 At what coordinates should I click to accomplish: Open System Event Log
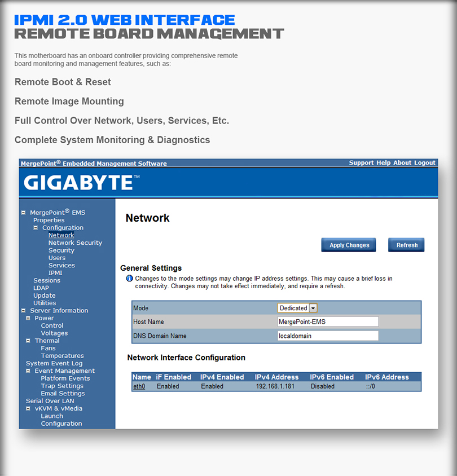(x=54, y=363)
